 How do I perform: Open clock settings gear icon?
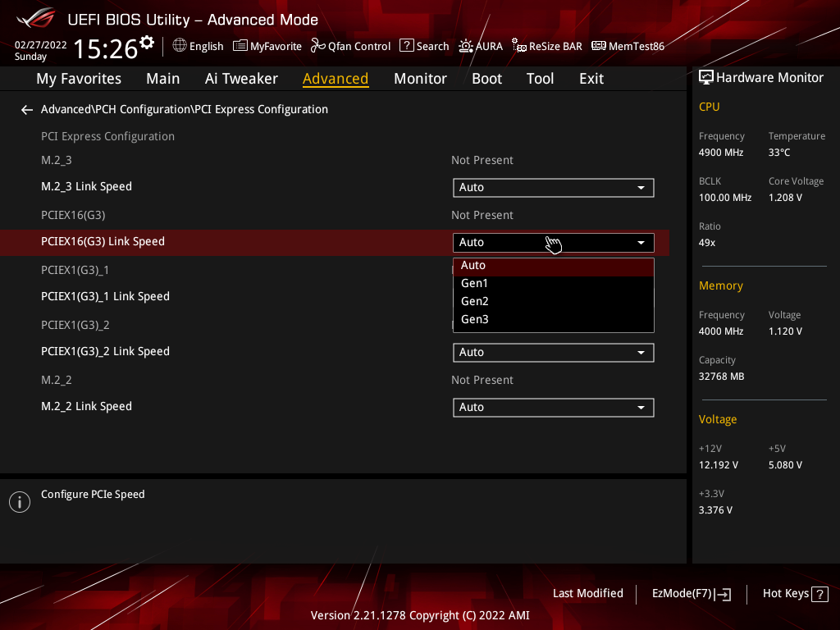coord(147,43)
